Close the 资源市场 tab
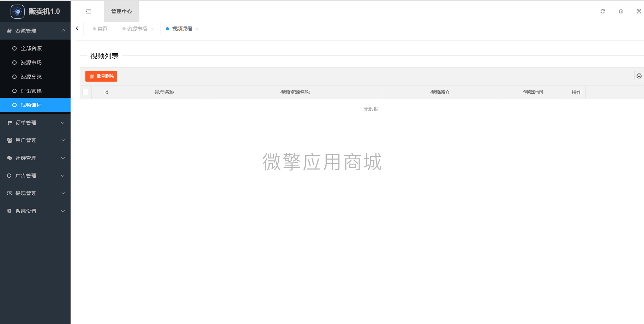This screenshot has height=324, width=644. (152, 29)
